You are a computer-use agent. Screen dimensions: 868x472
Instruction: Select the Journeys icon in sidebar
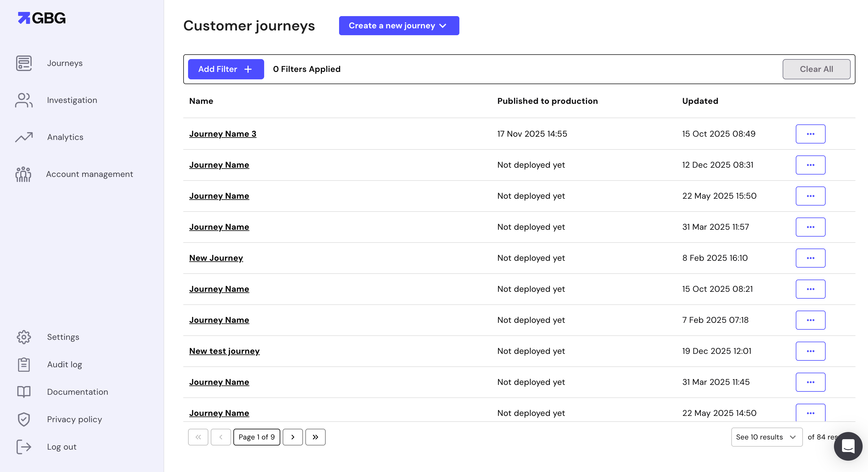click(x=24, y=63)
